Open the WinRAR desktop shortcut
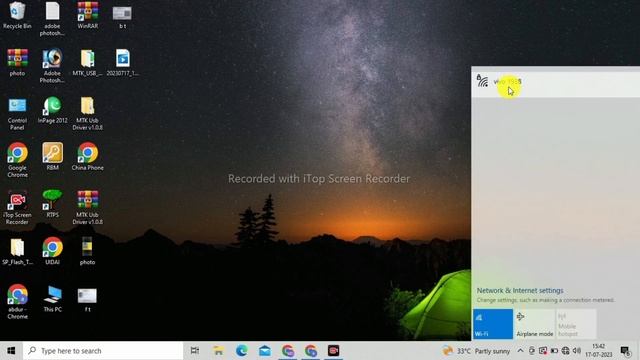This screenshot has width=640, height=360. pyautogui.click(x=87, y=16)
